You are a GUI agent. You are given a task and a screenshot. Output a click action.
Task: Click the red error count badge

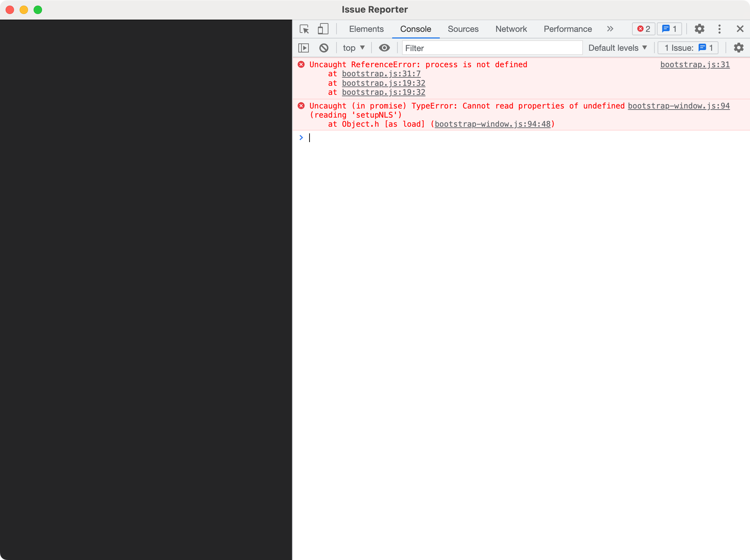(x=644, y=29)
